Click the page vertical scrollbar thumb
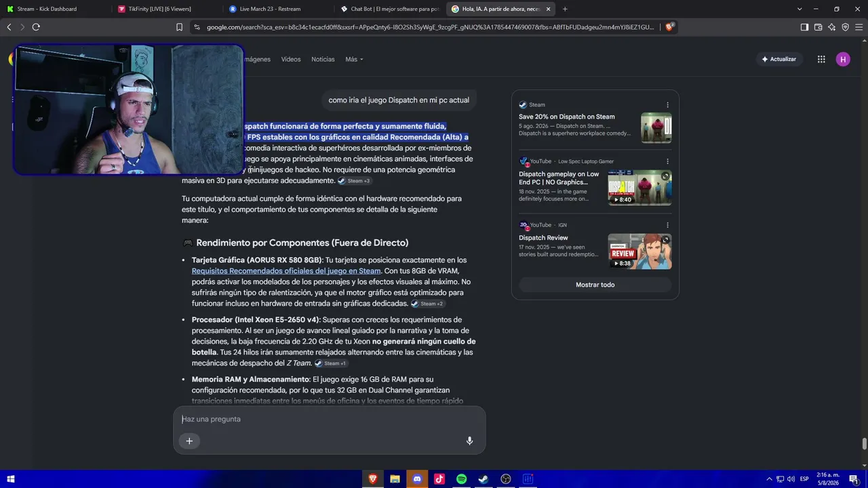 tap(864, 444)
